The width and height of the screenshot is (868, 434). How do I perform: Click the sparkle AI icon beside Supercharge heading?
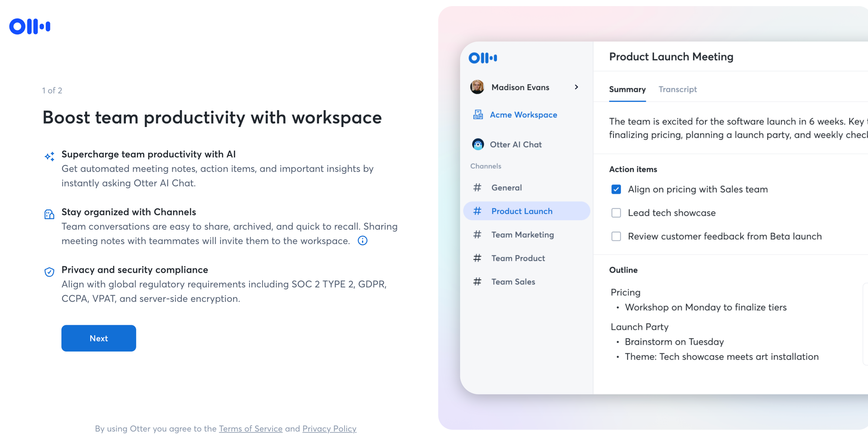(x=49, y=157)
